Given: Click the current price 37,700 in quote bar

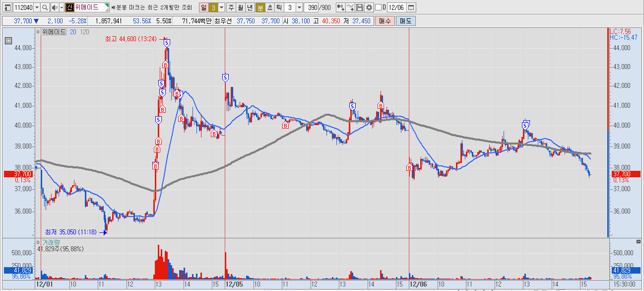Looking at the screenshot, I should (23, 21).
